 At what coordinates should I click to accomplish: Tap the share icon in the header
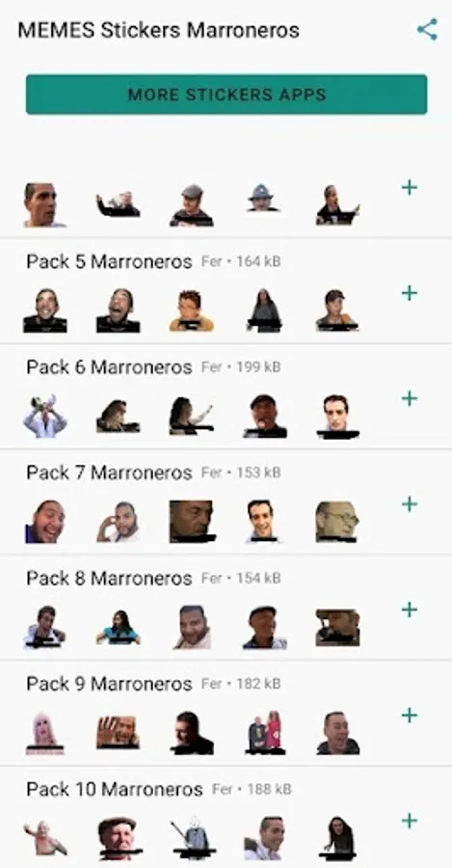tap(427, 29)
